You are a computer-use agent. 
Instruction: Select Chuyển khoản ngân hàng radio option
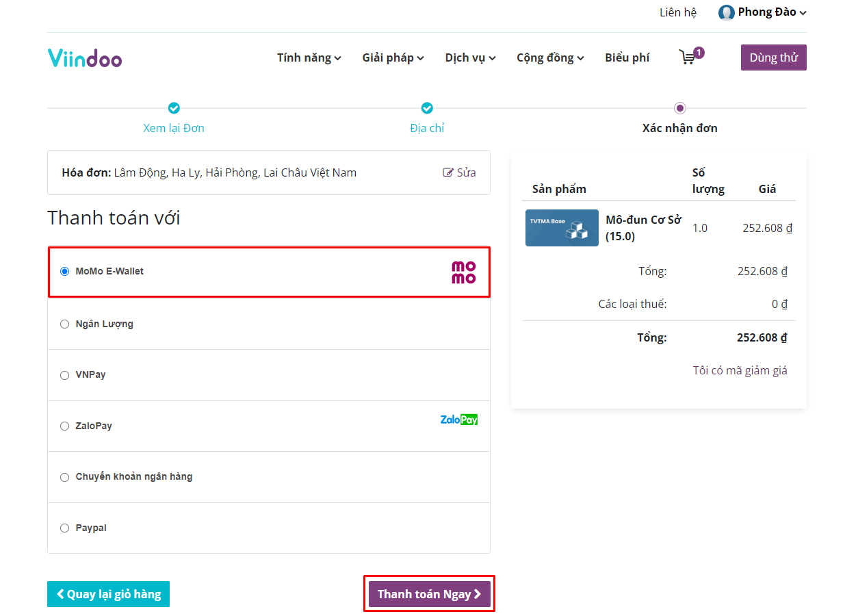tap(65, 477)
